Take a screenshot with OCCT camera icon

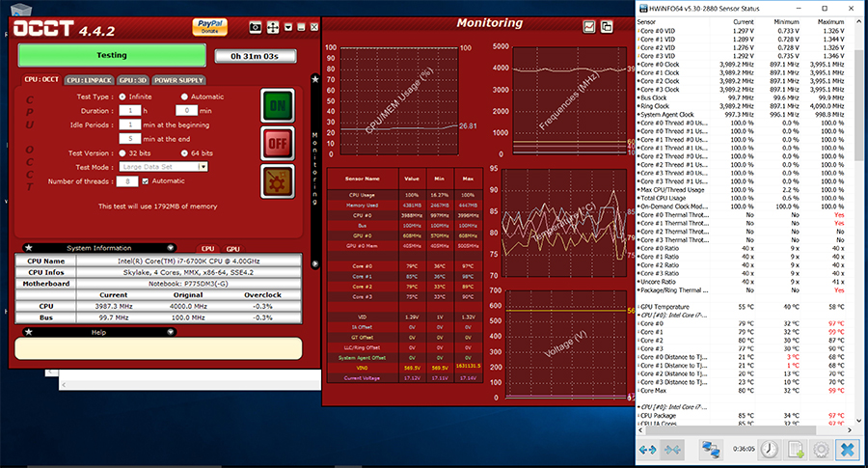[256, 27]
